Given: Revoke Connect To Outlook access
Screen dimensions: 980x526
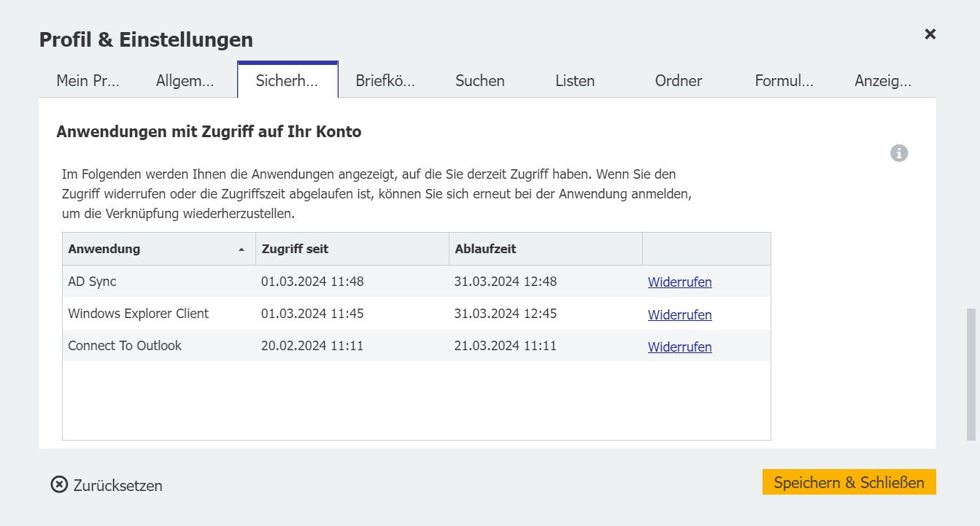Looking at the screenshot, I should 679,347.
